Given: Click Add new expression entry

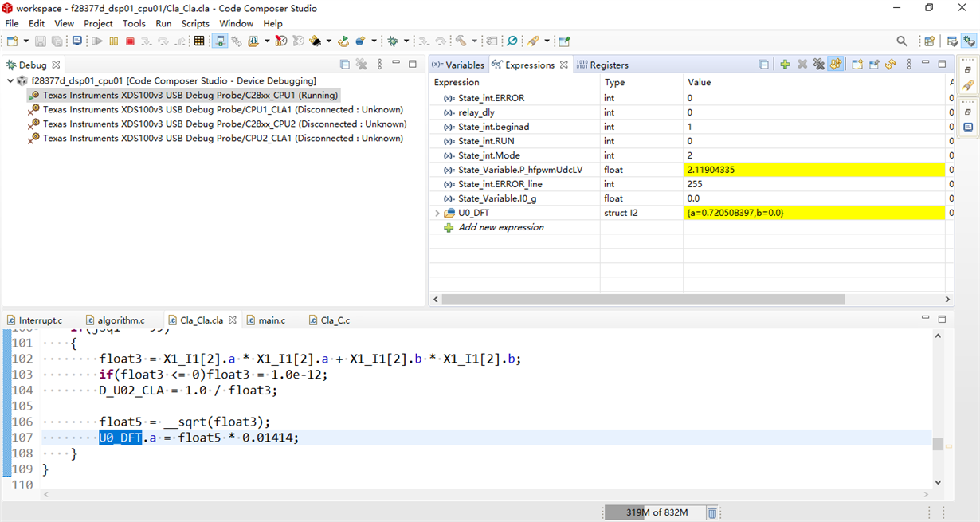Looking at the screenshot, I should tap(500, 227).
